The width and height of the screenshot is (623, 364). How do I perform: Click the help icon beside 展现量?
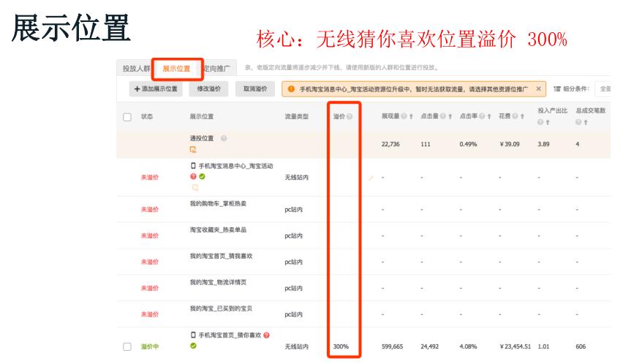tap(404, 116)
